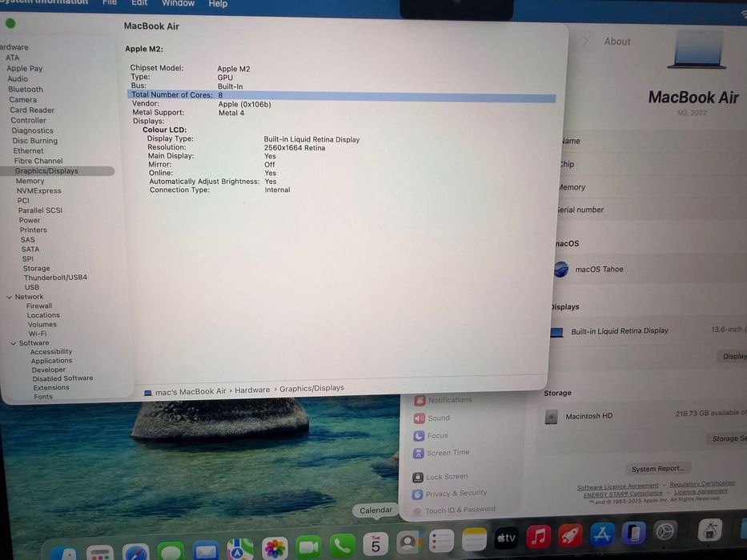Open App Store from the Dock
The height and width of the screenshot is (560, 747).
coord(602,534)
